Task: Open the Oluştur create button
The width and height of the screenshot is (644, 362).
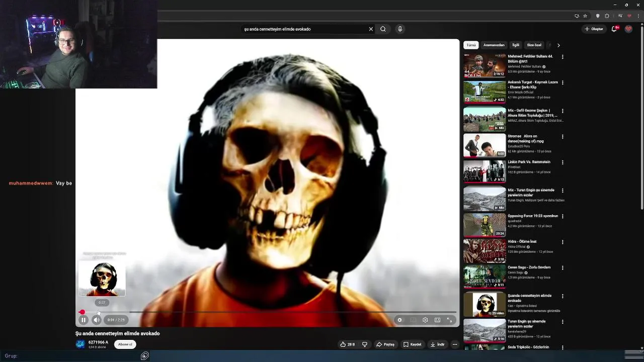Action: [594, 29]
